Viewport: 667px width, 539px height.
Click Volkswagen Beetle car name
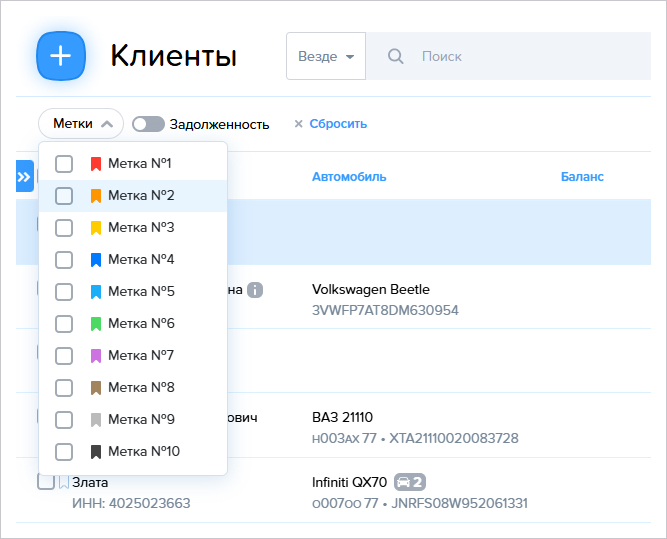[x=371, y=289]
